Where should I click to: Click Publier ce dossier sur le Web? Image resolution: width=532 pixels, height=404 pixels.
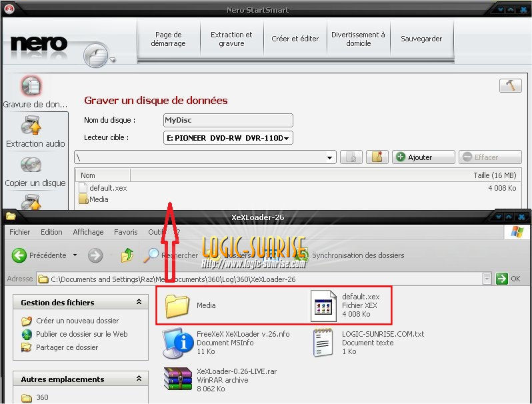(x=82, y=334)
